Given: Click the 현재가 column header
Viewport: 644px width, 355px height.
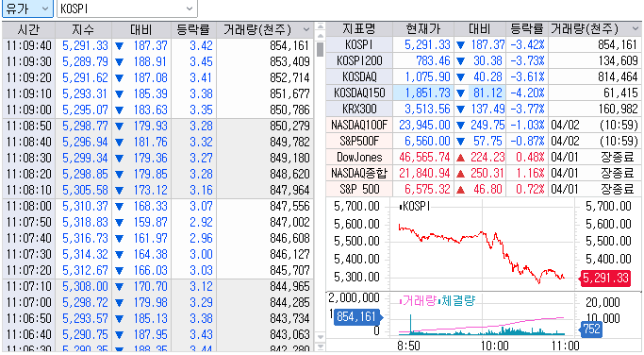Looking at the screenshot, I should click(423, 28).
